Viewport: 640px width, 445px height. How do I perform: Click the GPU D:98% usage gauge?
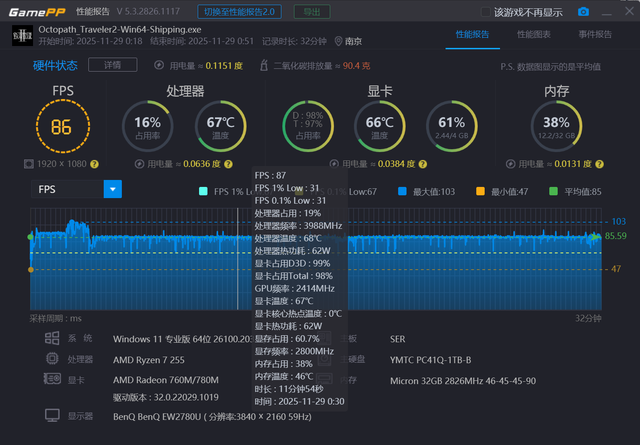click(x=308, y=126)
